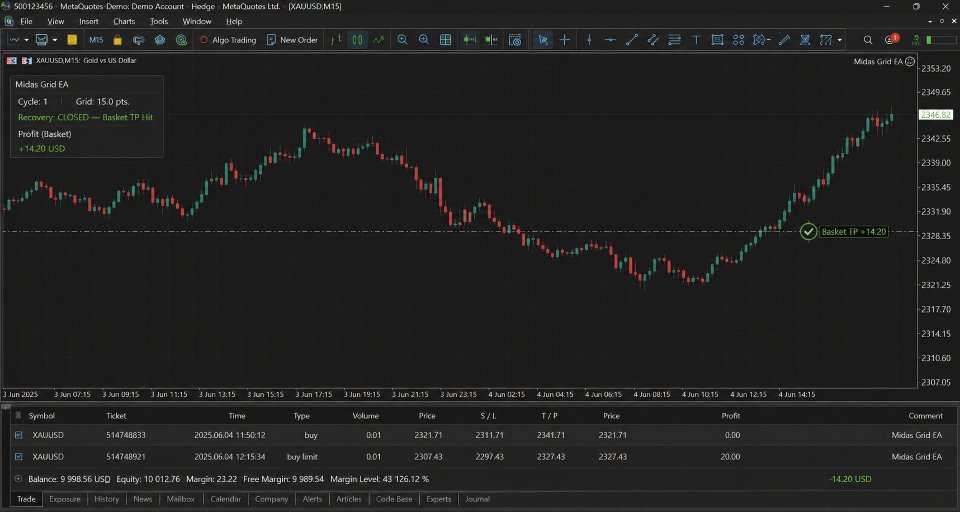Open the cloud VPS toolbar icon
Viewport: 960px width, 512px height.
coord(160,40)
